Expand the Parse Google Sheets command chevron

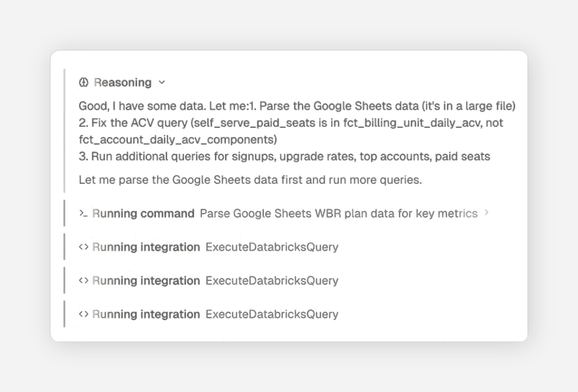(x=487, y=213)
